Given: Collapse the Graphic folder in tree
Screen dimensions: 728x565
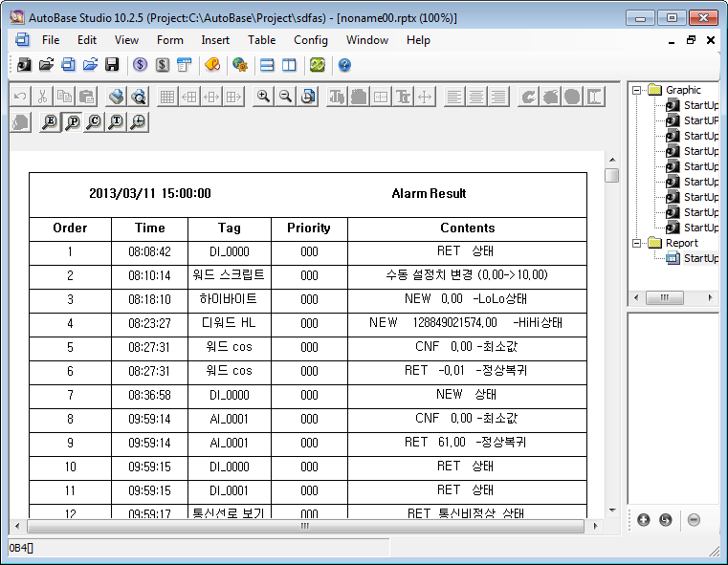Looking at the screenshot, I should tap(636, 90).
